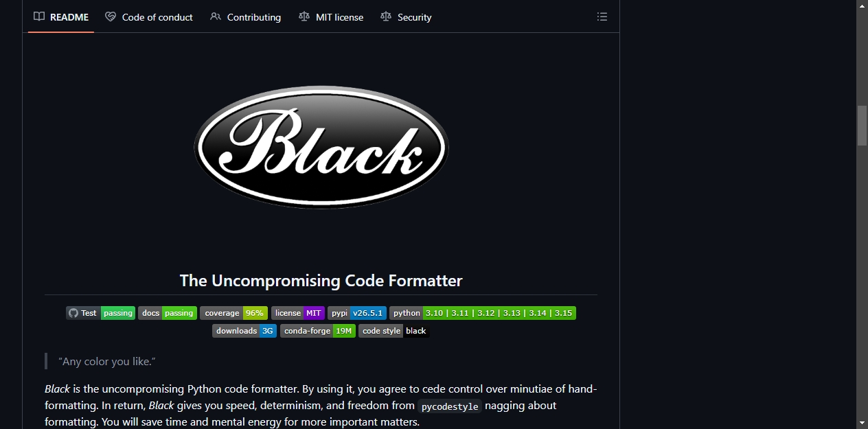The image size is (868, 429).
Task: Click the python versions badge
Action: coord(483,313)
